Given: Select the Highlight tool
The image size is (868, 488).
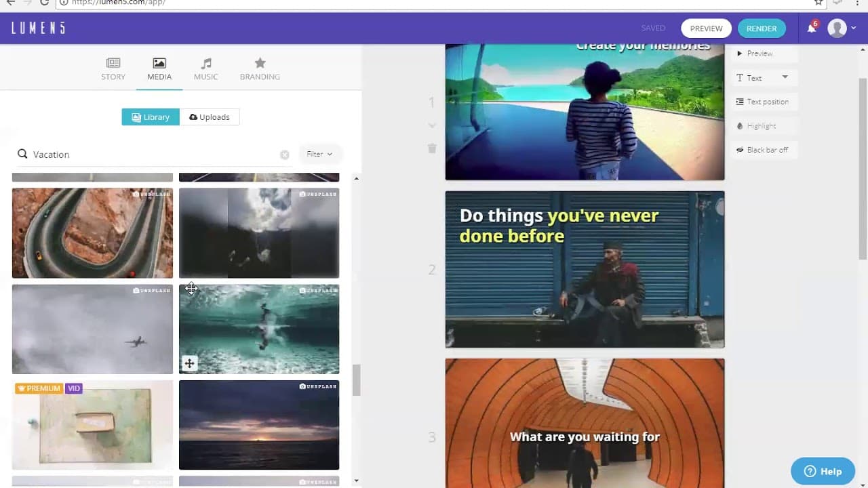Looking at the screenshot, I should [761, 125].
